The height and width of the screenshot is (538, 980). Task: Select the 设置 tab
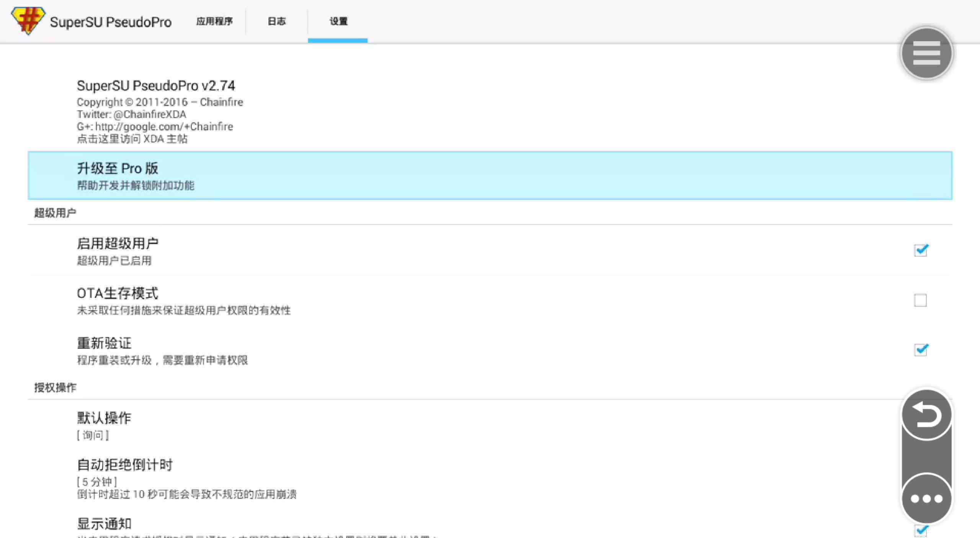pos(338,21)
